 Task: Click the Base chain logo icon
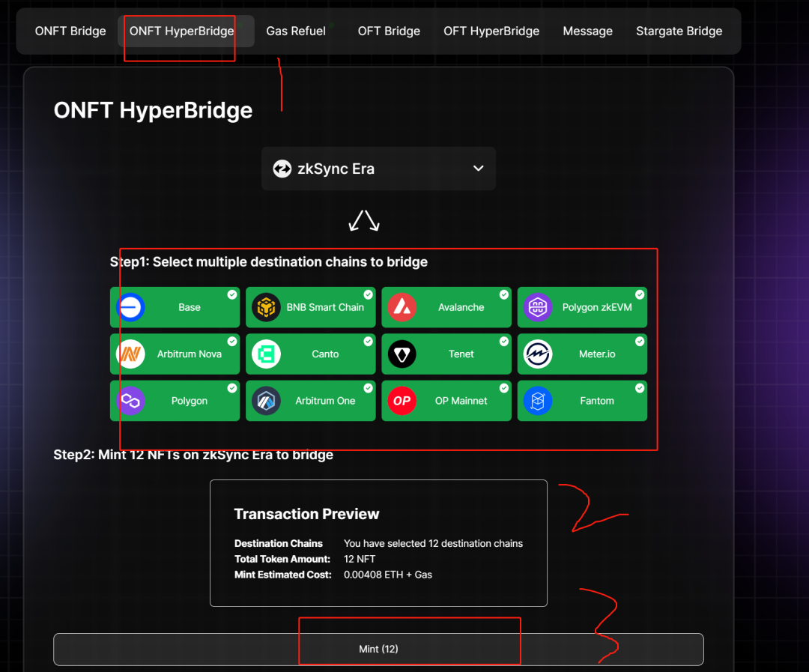pyautogui.click(x=130, y=307)
